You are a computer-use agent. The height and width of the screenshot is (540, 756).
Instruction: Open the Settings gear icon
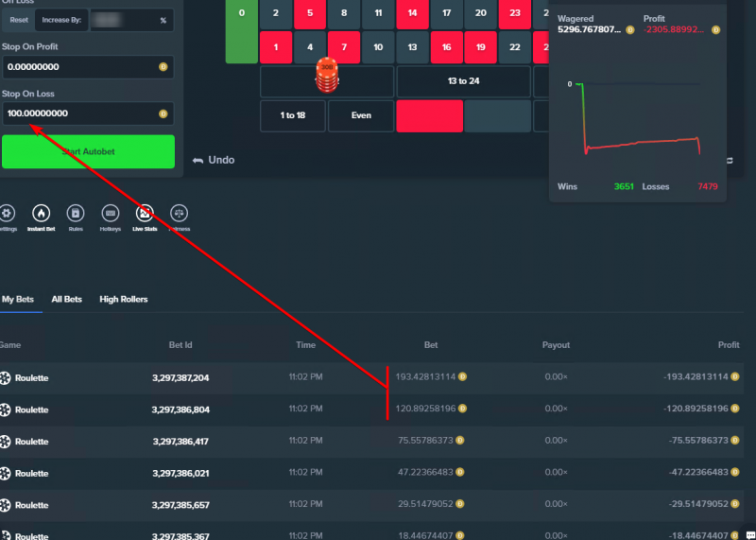[x=7, y=213]
